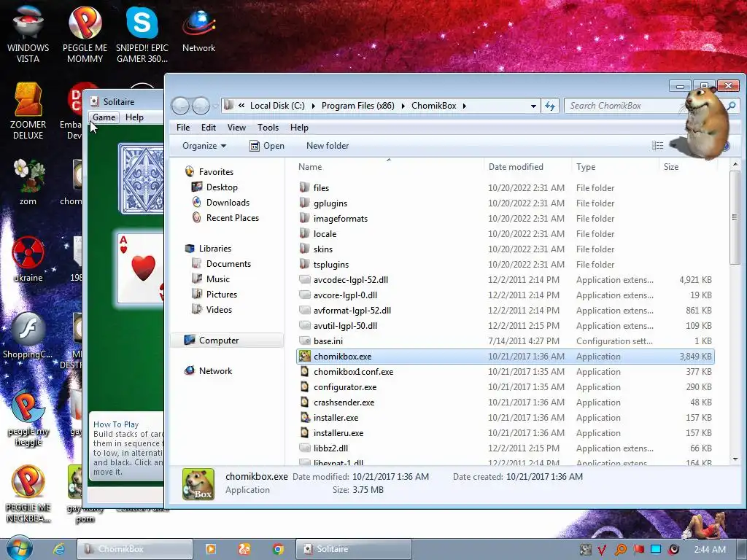Viewport: 747px width, 560px height.
Task: Click the skins folder icon
Action: (304, 249)
